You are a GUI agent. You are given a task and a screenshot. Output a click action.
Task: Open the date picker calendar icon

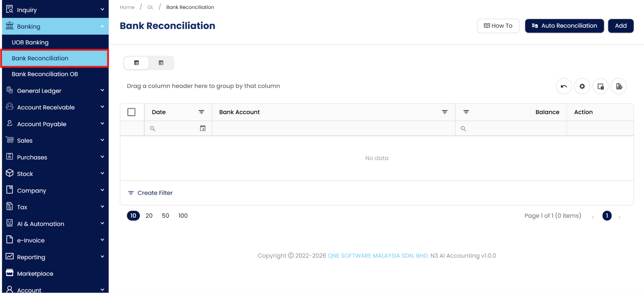tap(203, 128)
